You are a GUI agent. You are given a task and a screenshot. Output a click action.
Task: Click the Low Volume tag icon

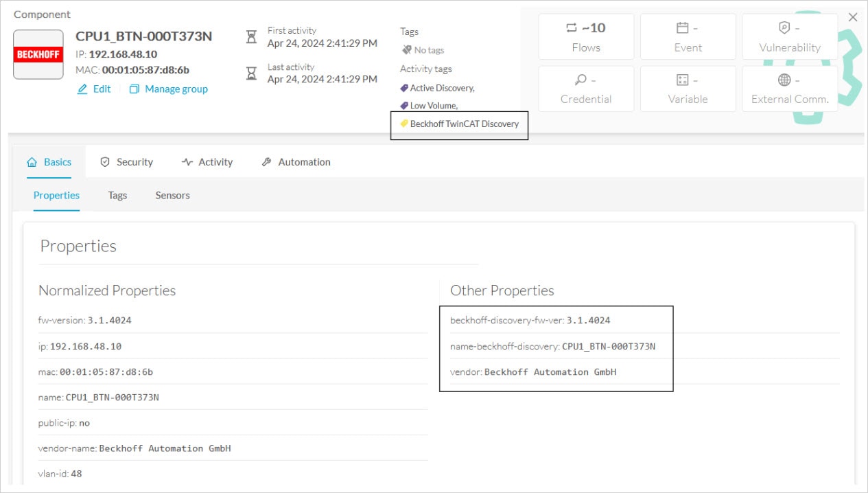point(404,106)
